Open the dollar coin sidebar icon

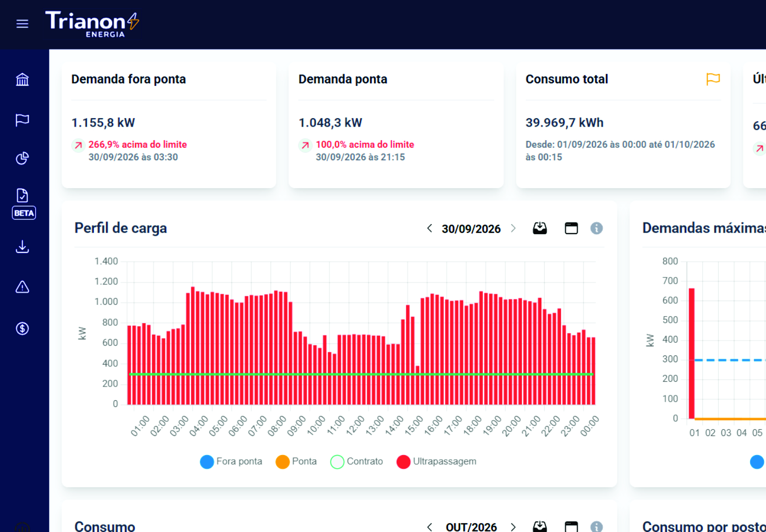coord(22,328)
